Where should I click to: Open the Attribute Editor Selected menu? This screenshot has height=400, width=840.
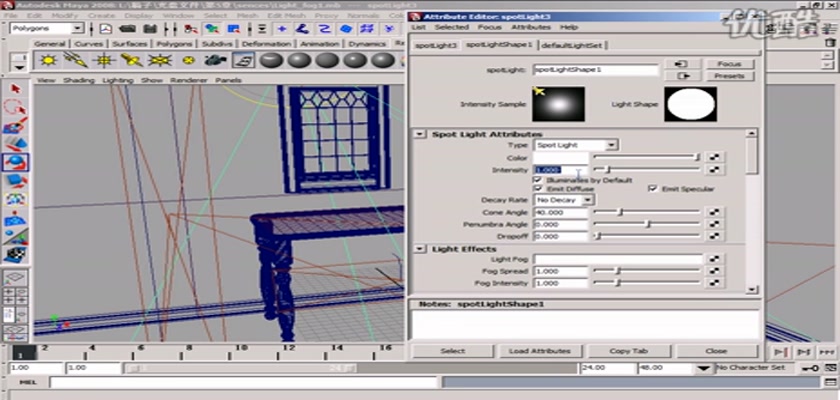[x=452, y=27]
